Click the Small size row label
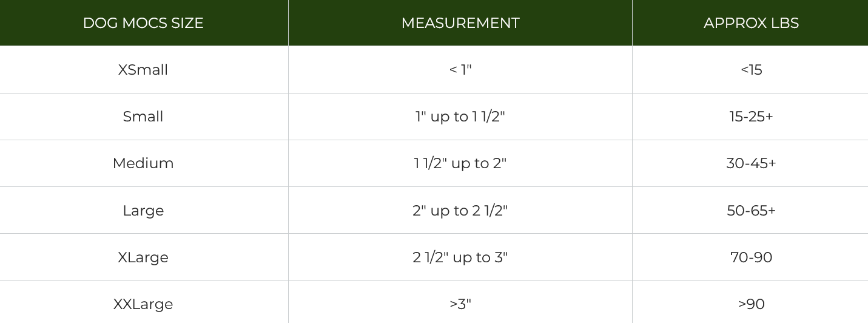 143,117
